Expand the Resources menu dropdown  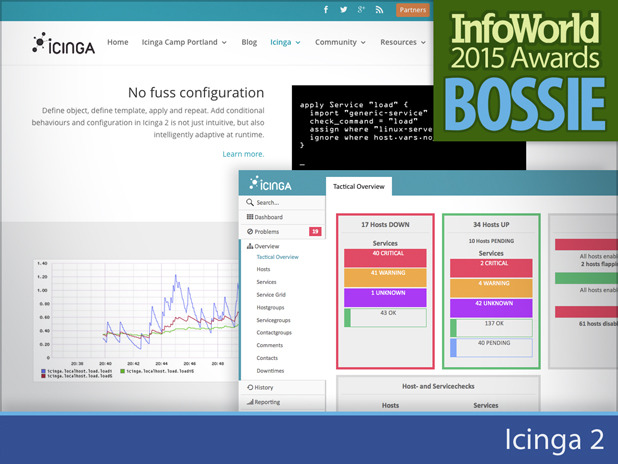click(x=403, y=42)
